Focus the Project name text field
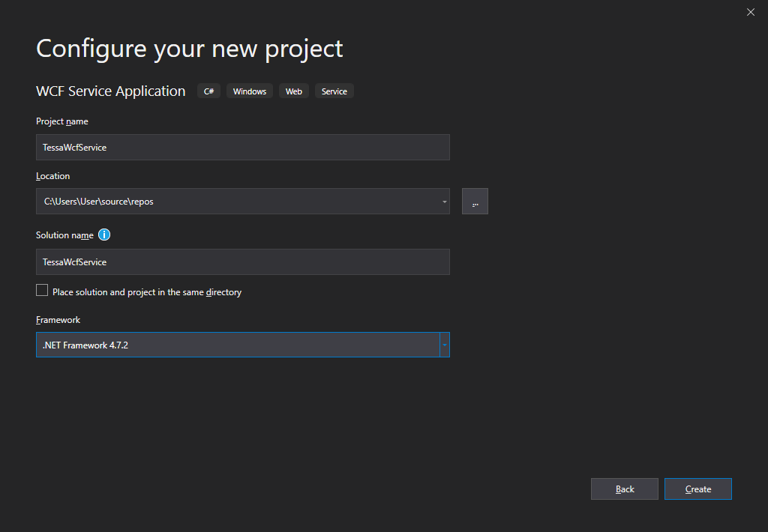Image resolution: width=768 pixels, height=532 pixels. pos(242,148)
